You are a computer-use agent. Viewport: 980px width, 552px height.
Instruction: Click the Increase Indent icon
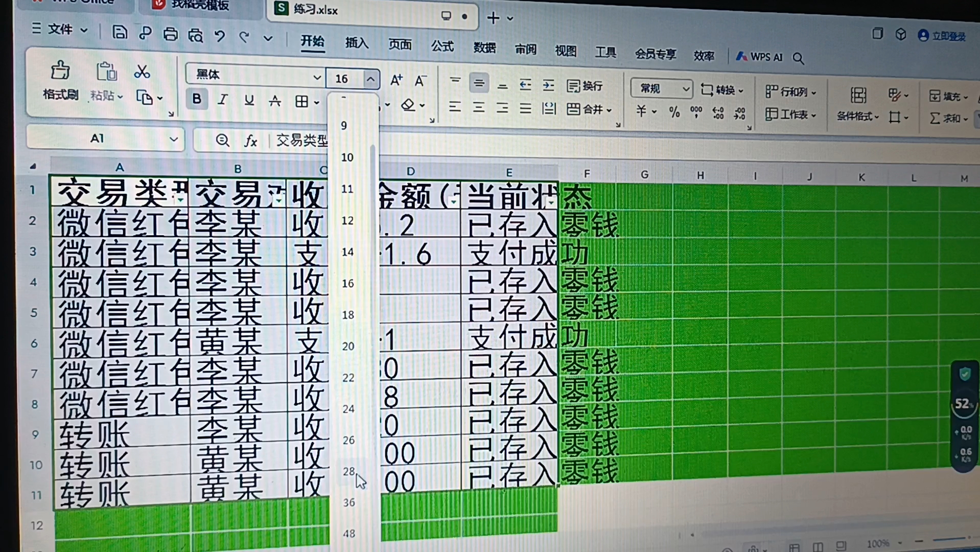tap(548, 85)
